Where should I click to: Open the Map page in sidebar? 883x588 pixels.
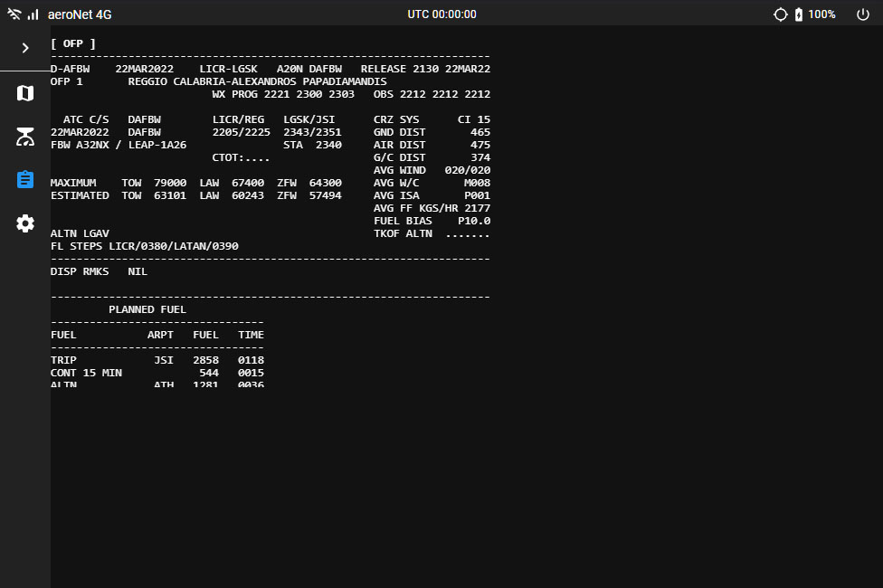pyautogui.click(x=25, y=93)
